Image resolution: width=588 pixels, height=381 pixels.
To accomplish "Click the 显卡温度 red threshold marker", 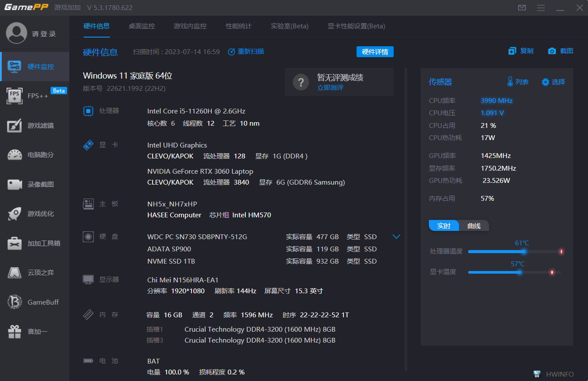I will pos(552,272).
